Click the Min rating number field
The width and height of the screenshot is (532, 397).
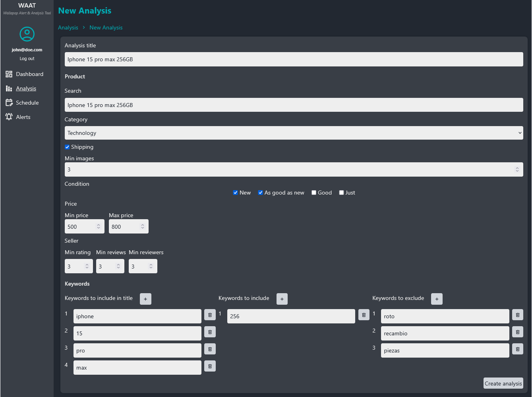coord(79,266)
